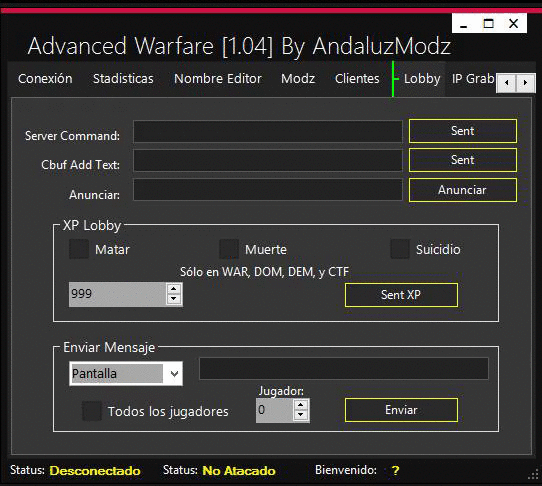
Task: Toggle the Muerte checkbox
Action: coord(229,249)
